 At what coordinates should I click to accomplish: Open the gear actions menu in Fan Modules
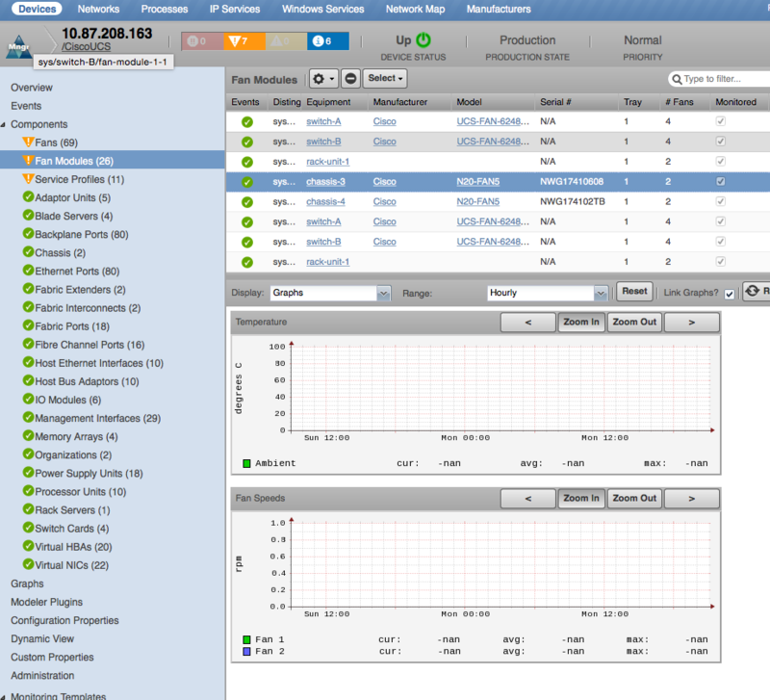[x=323, y=79]
